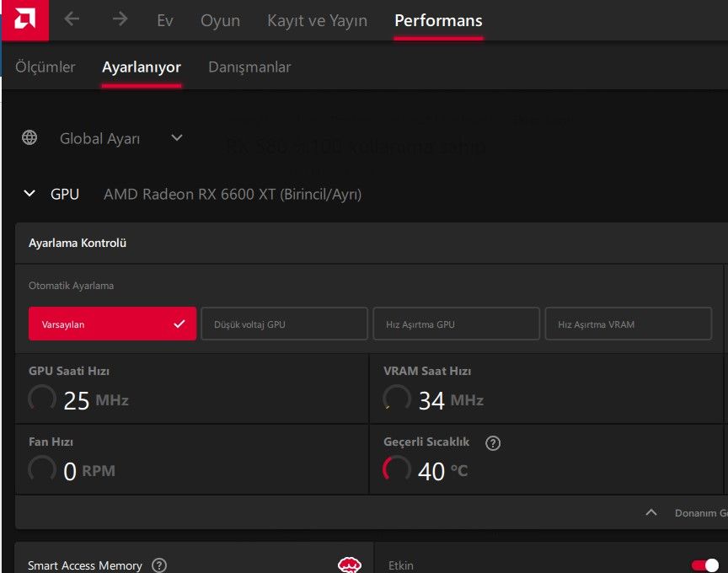Click the temperature gauge showing 40 °C
728x573 pixels.
point(397,469)
